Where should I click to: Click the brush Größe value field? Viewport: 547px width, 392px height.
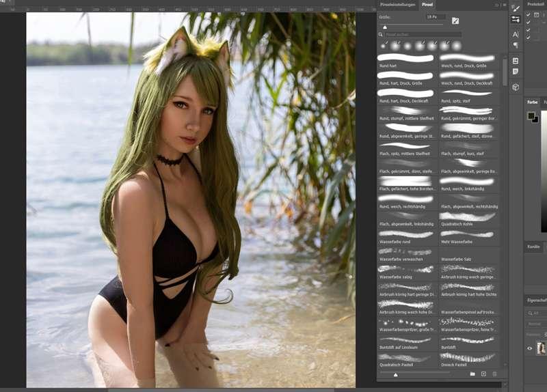coord(436,16)
